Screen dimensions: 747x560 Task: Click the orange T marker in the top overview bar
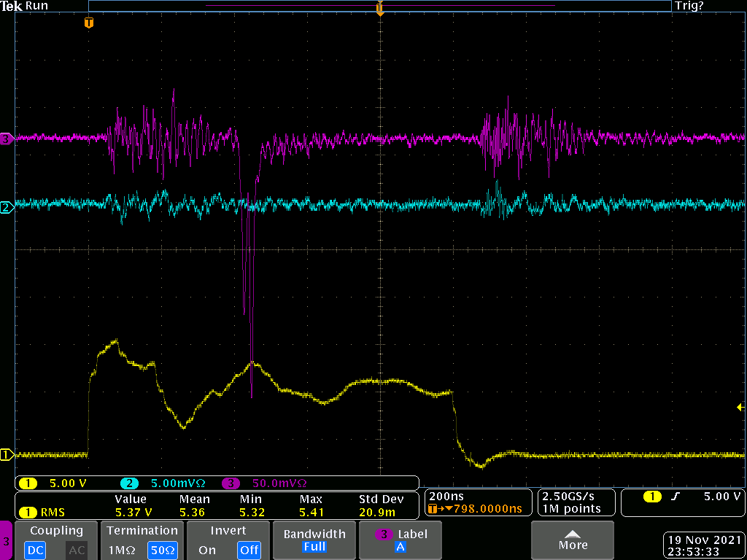tap(379, 7)
